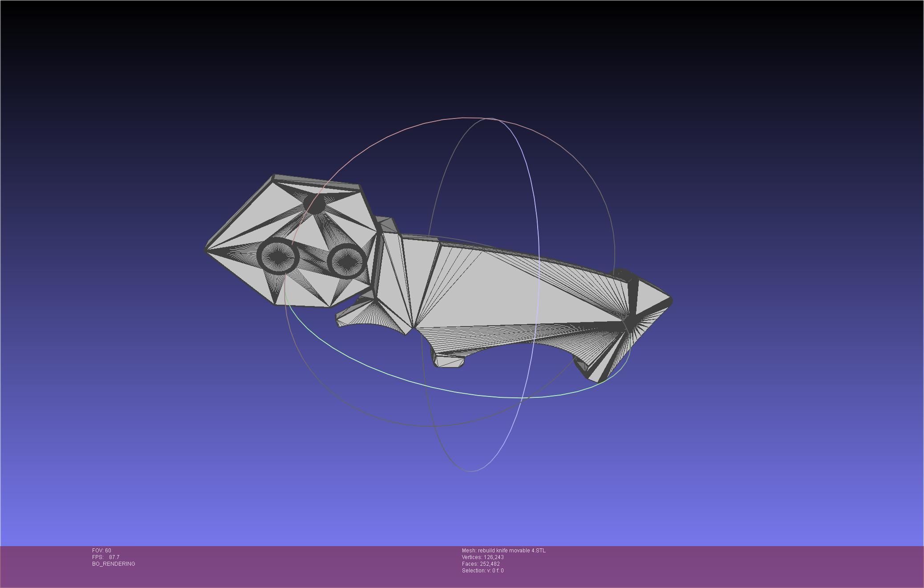Image resolution: width=924 pixels, height=588 pixels.
Task: Click the Selection: v: 0 f: 0 text
Action: click(x=483, y=571)
